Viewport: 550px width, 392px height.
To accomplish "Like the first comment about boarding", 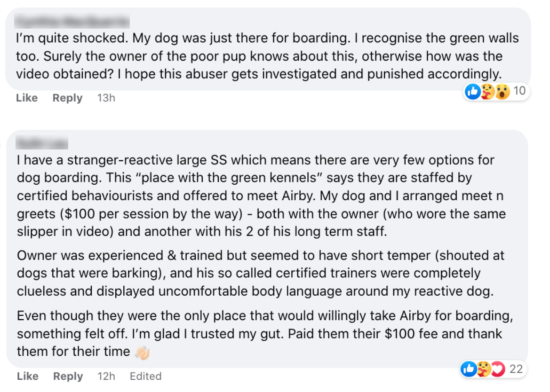I will pyautogui.click(x=27, y=98).
